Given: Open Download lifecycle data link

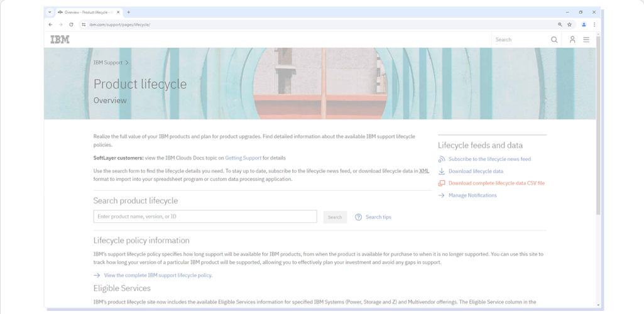Looking at the screenshot, I should click(x=476, y=171).
